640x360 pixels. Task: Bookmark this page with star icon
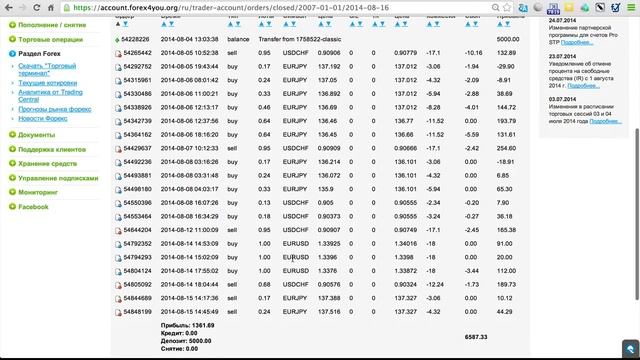tap(507, 7)
